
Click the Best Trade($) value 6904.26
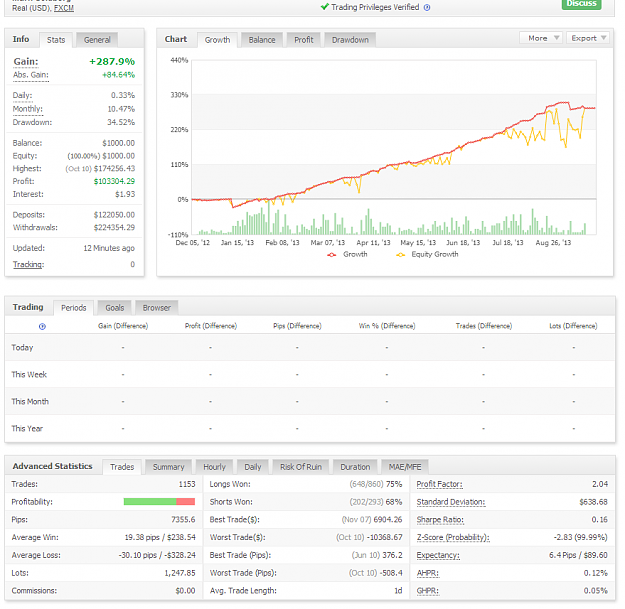(388, 520)
